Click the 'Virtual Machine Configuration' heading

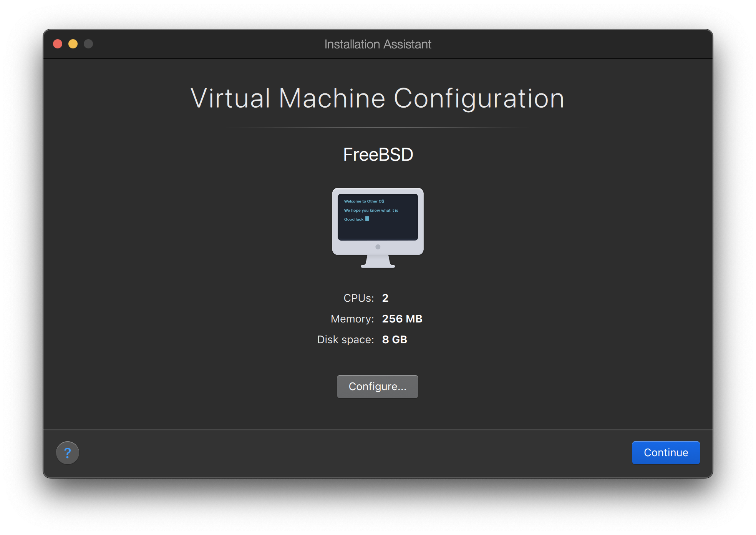coord(377,98)
